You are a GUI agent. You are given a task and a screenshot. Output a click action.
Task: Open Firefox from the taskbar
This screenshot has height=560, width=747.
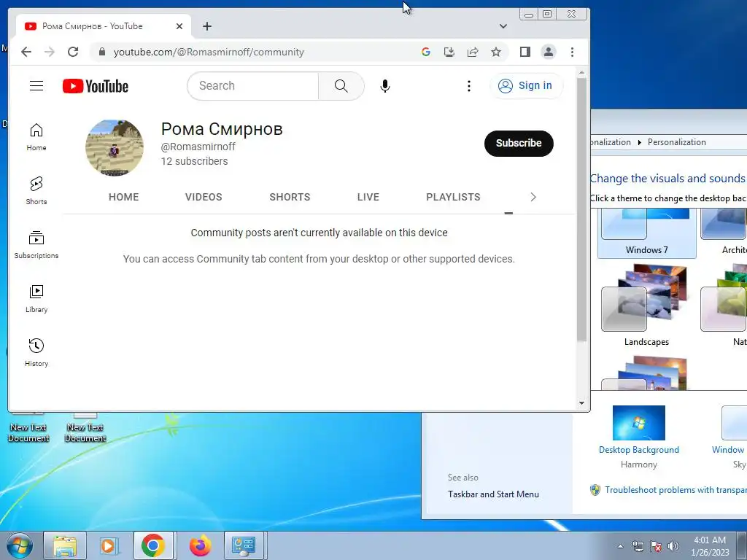[x=200, y=545]
